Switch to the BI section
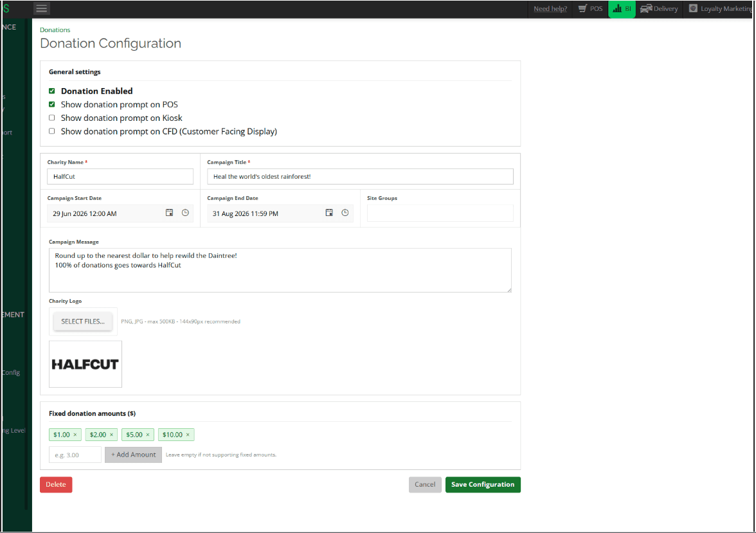The width and height of the screenshot is (756, 533). point(622,9)
